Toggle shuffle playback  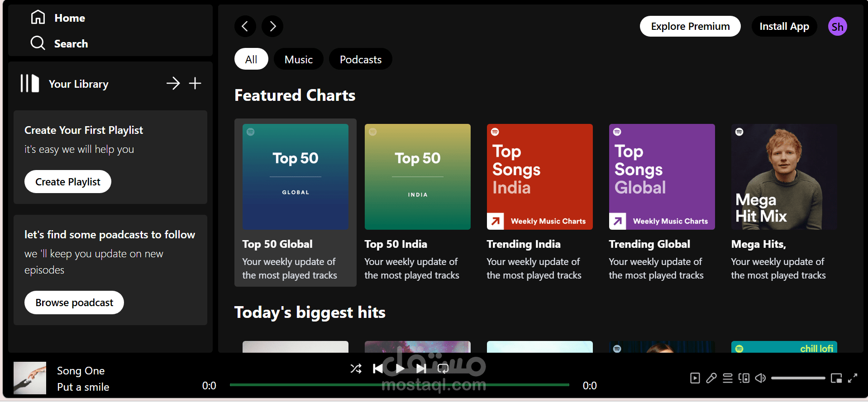(356, 369)
